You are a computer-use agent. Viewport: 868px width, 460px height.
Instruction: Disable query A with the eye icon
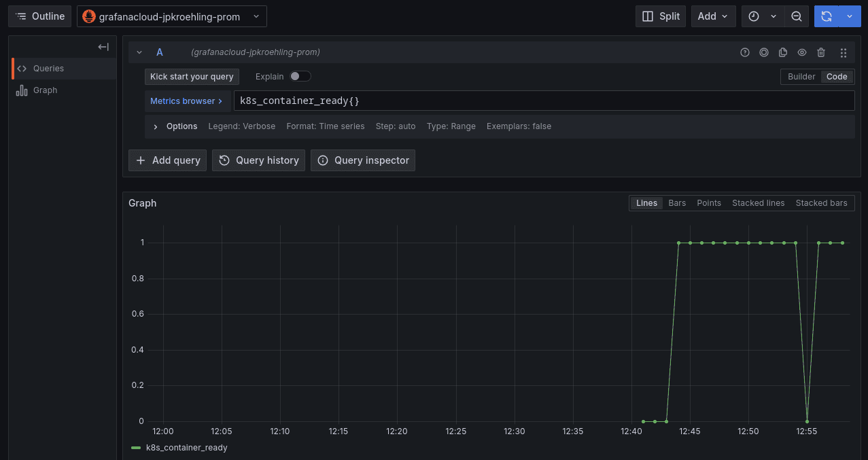click(x=801, y=52)
